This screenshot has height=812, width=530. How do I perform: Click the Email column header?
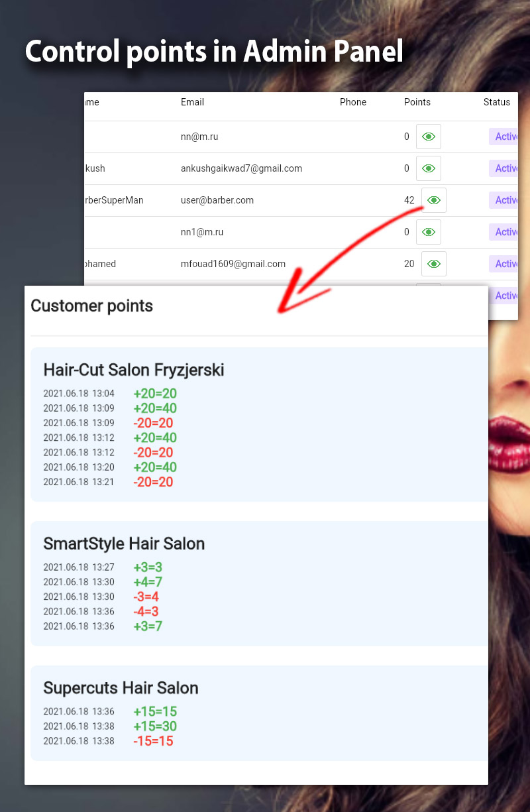192,102
